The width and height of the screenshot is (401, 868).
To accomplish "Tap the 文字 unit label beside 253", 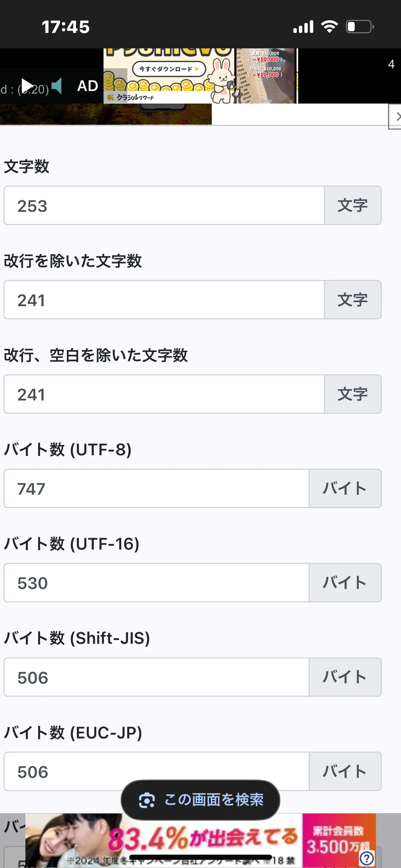I will (x=353, y=206).
